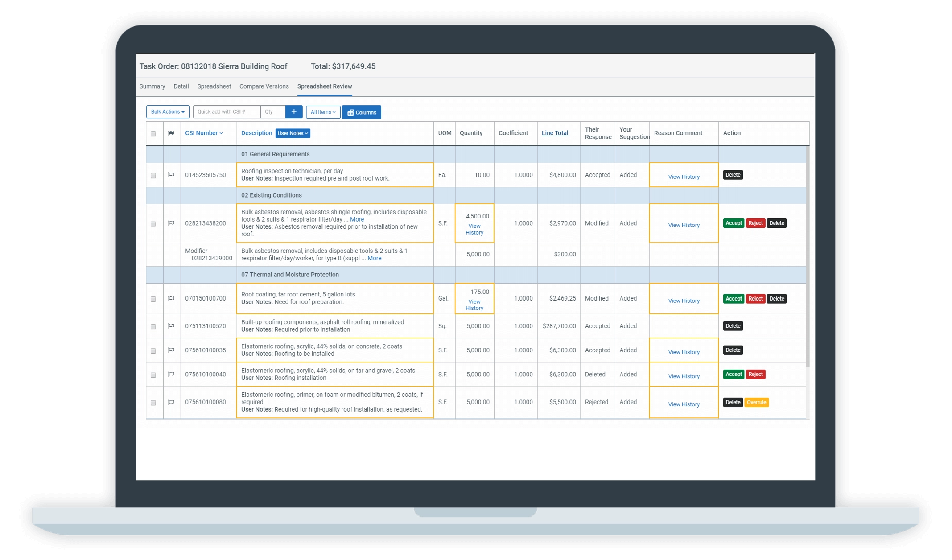Open the All Items filter dropdown
Image resolution: width=952 pixels, height=560 pixels.
click(323, 112)
